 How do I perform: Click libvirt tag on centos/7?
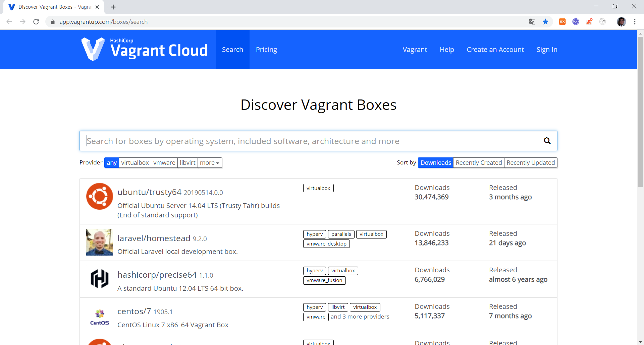tap(338, 307)
